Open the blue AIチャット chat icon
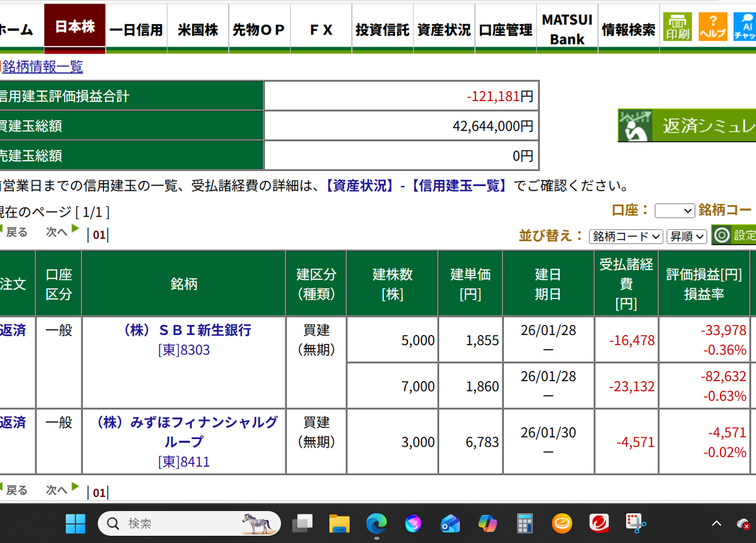The height and width of the screenshot is (543, 756). (x=745, y=27)
